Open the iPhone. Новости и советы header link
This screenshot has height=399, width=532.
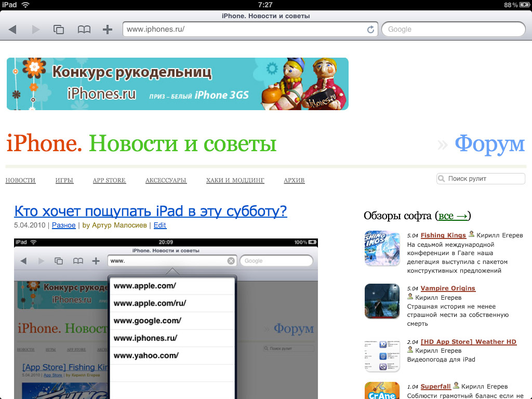[141, 143]
